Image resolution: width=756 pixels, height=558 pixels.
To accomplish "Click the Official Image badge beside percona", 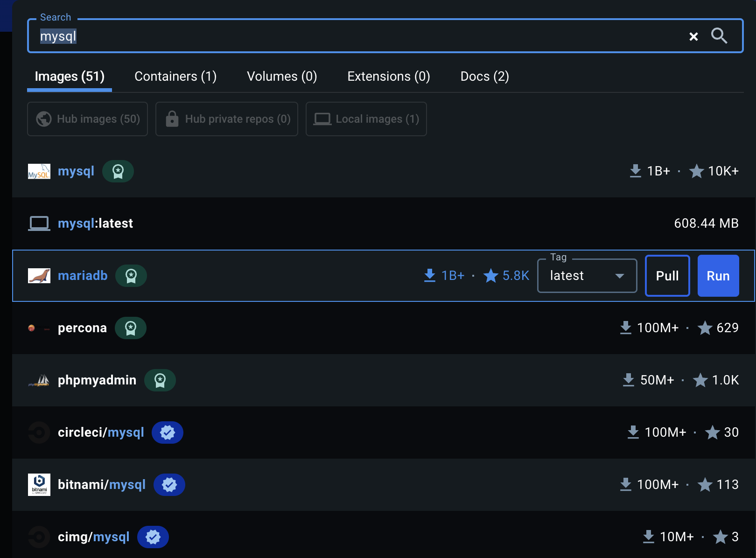I will point(131,328).
